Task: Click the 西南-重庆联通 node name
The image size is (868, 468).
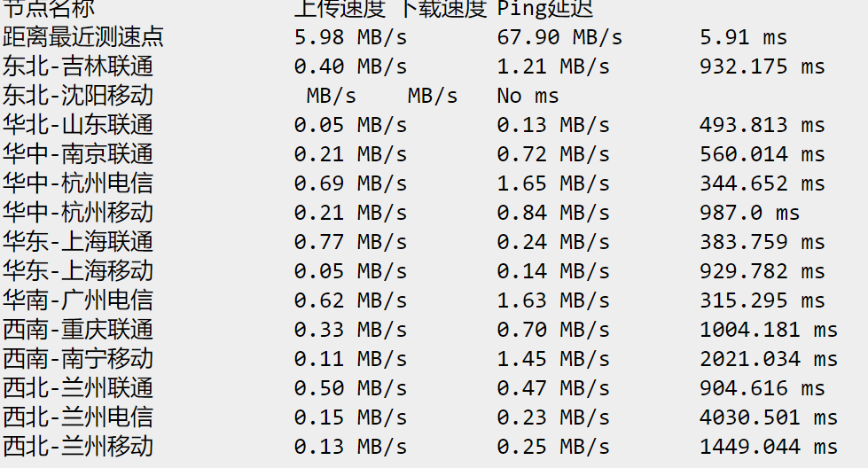Action: click(77, 329)
